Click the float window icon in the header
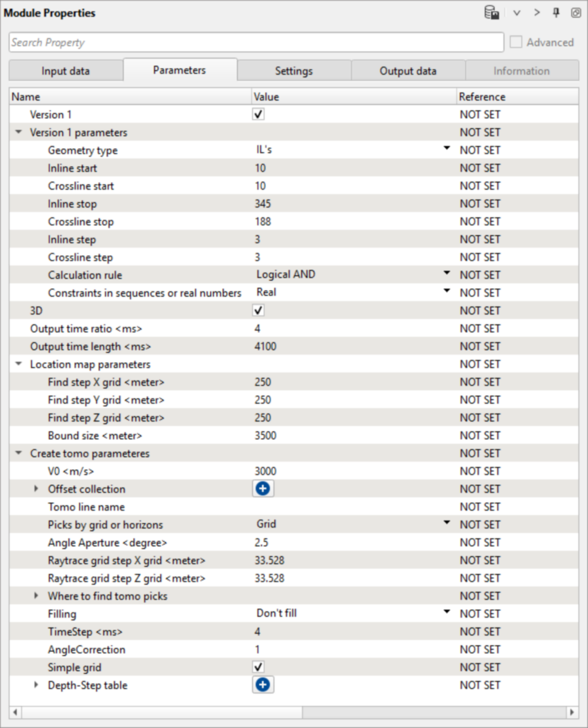The height and width of the screenshot is (728, 588). 576,13
